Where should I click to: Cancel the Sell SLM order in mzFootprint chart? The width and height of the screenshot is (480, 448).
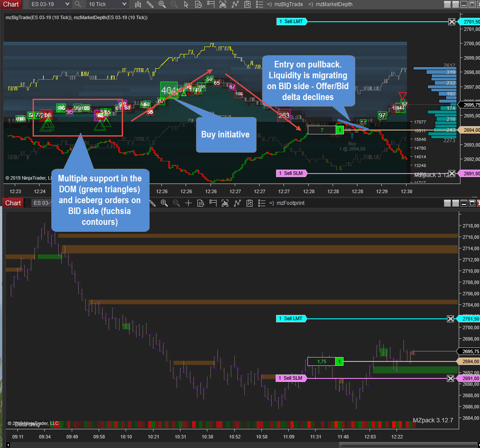450,378
